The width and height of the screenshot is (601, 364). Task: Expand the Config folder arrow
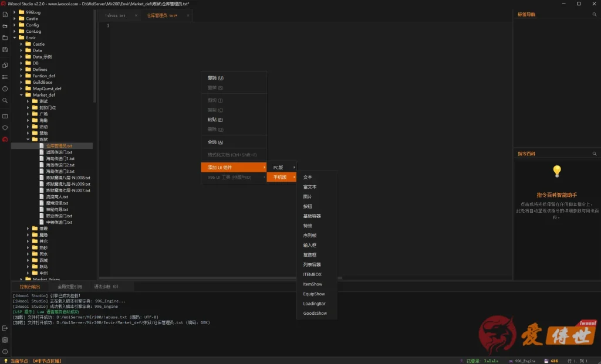[15, 25]
